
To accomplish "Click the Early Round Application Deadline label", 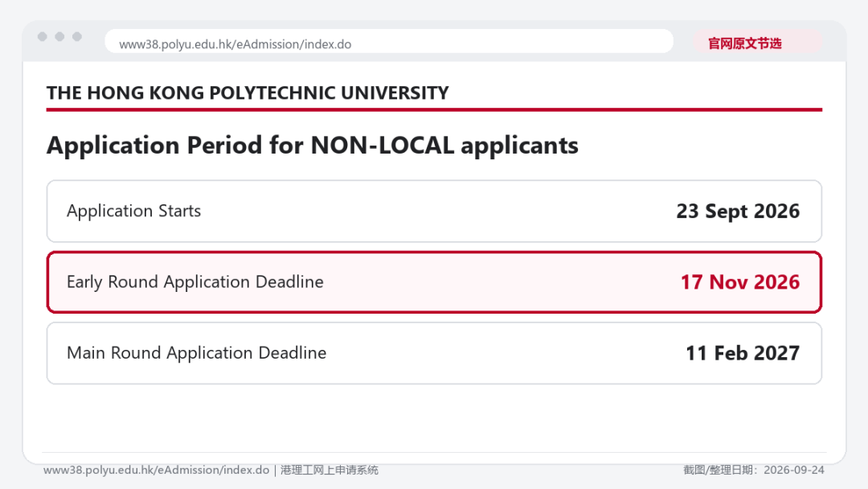I will [194, 281].
